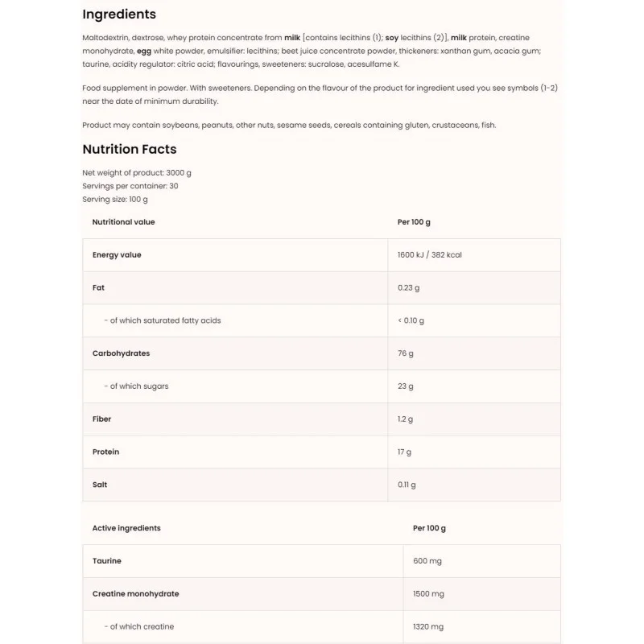Select the 1600 kJ / 382 kcal value
Image resolution: width=644 pixels, height=644 pixels.
click(x=429, y=255)
